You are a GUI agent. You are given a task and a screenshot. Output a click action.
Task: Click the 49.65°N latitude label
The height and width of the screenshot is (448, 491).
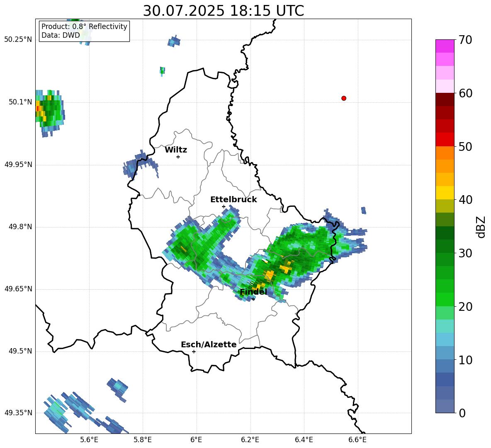[x=18, y=289]
